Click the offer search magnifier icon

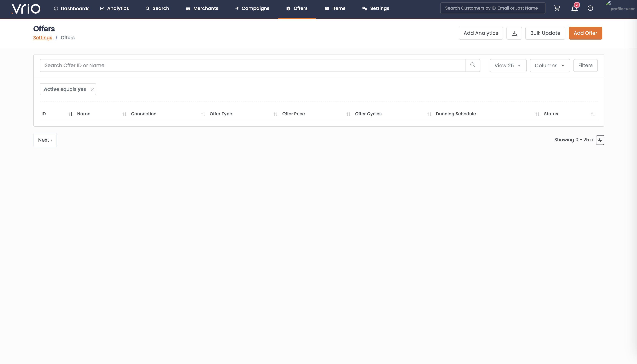click(473, 65)
